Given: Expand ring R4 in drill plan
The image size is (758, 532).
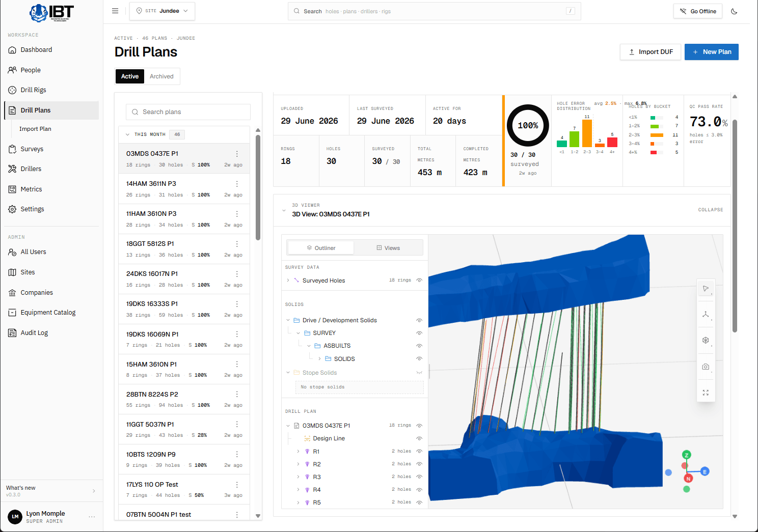Looking at the screenshot, I should click(x=298, y=490).
